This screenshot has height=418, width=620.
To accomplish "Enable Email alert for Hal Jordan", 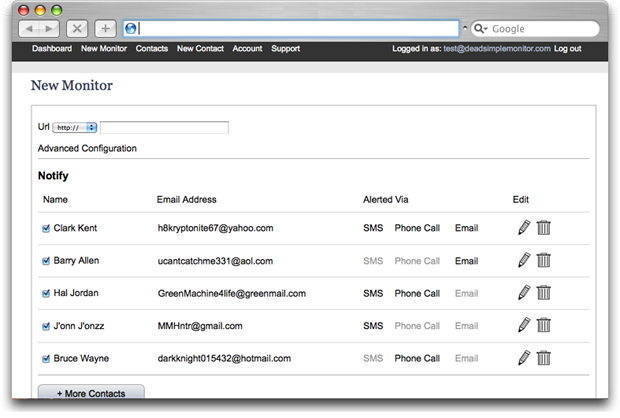I will [x=467, y=293].
